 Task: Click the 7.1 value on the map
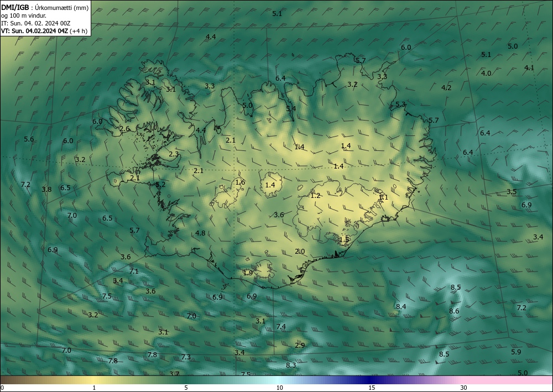(x=134, y=271)
